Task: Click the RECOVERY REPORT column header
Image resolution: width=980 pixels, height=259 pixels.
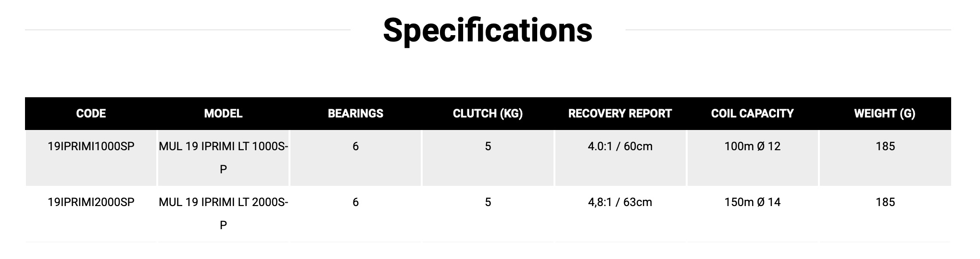Action: point(620,114)
